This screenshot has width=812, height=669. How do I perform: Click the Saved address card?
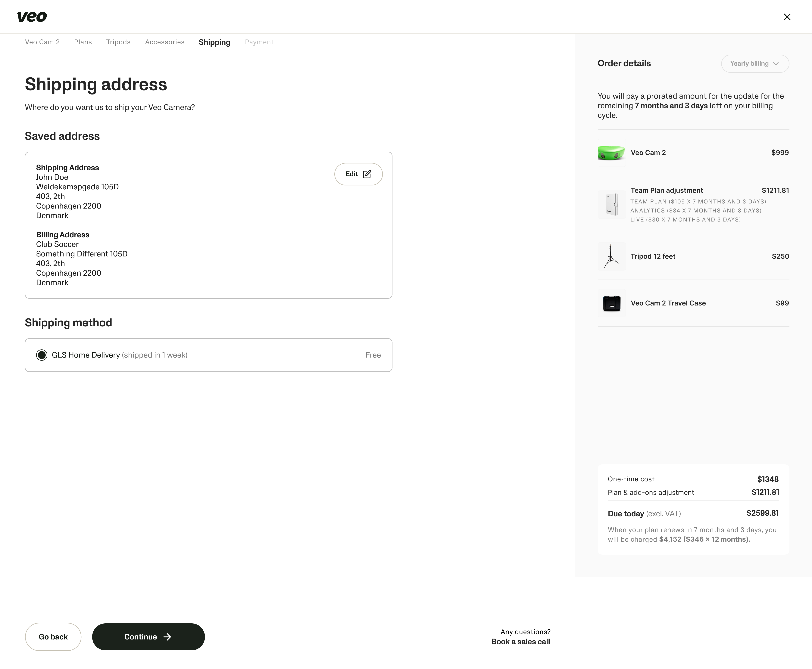click(x=209, y=225)
